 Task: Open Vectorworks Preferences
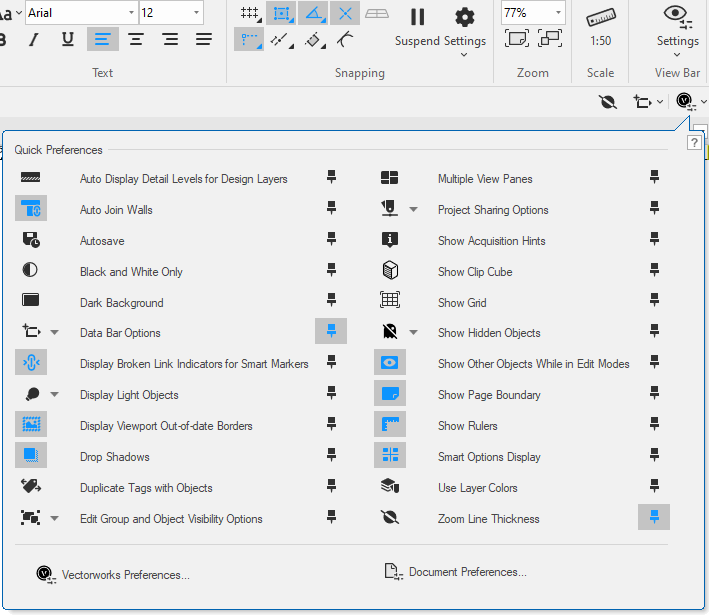click(x=125, y=575)
